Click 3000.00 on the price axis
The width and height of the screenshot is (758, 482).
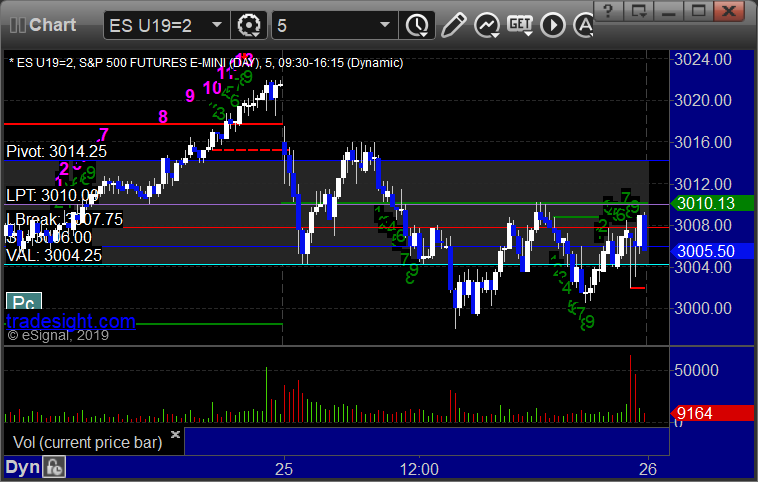pos(703,308)
